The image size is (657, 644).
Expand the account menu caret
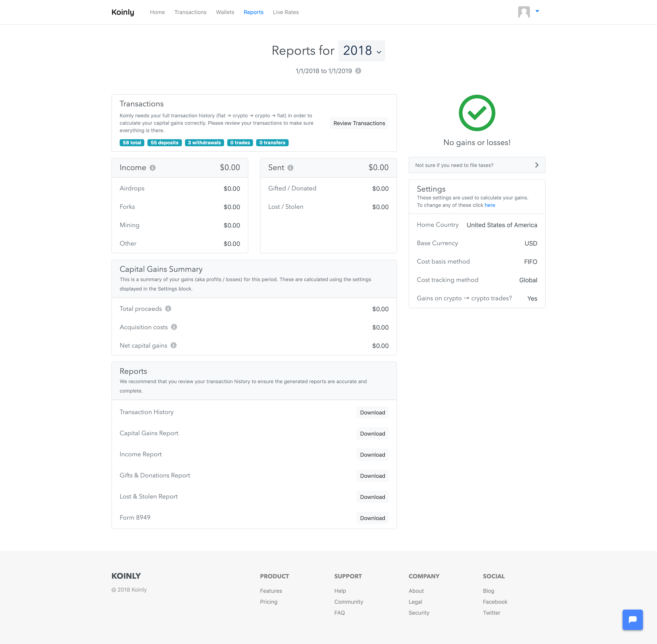537,11
